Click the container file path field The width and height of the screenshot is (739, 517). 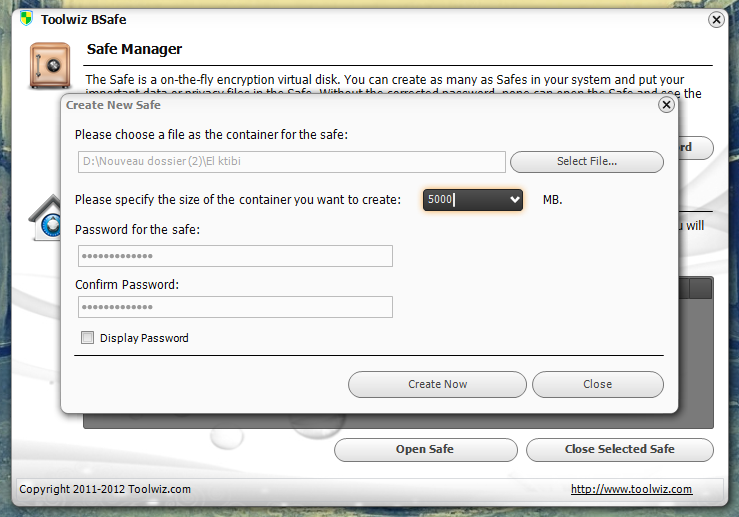coord(292,162)
